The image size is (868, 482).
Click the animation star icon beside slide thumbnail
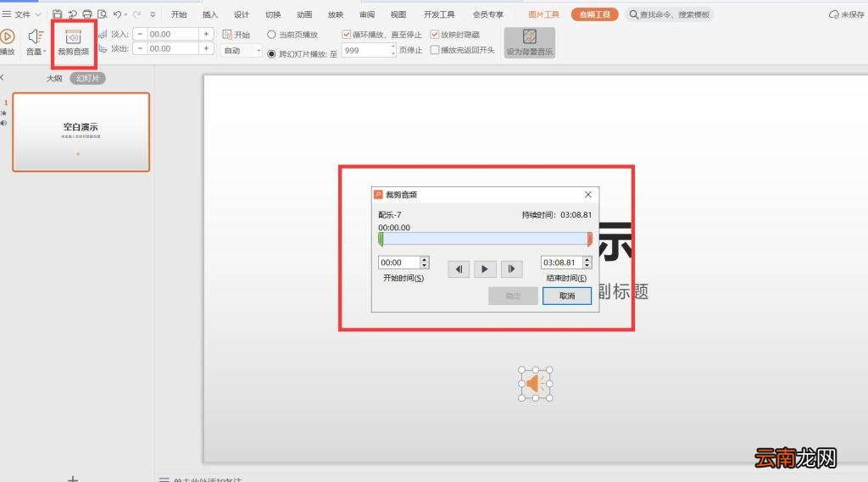pyautogui.click(x=4, y=113)
